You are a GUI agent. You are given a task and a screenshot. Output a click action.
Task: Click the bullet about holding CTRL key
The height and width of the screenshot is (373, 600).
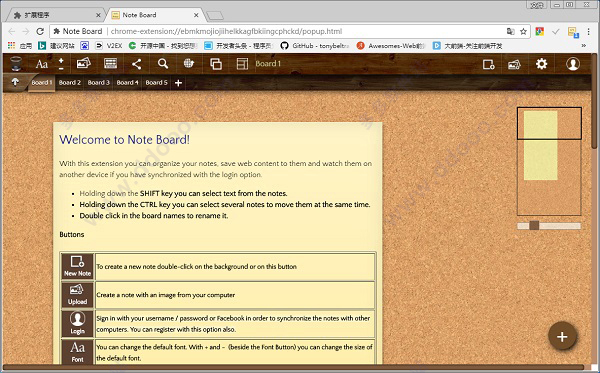225,205
